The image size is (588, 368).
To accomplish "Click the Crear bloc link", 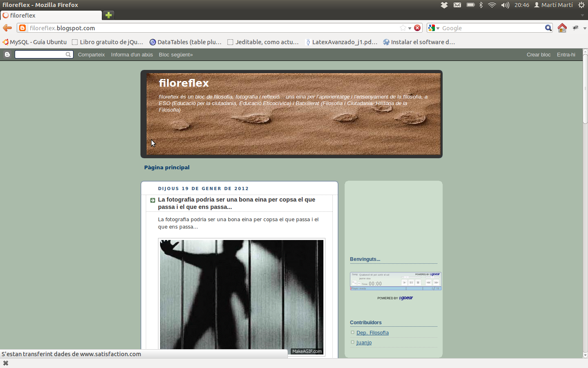I will tap(538, 54).
